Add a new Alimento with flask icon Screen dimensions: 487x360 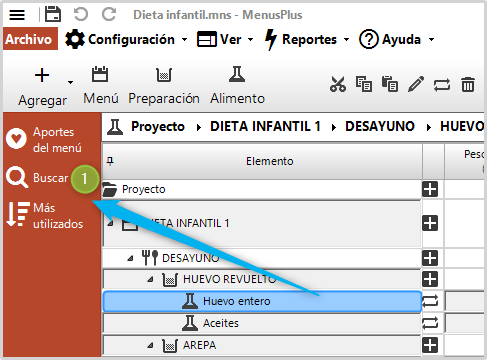237,85
